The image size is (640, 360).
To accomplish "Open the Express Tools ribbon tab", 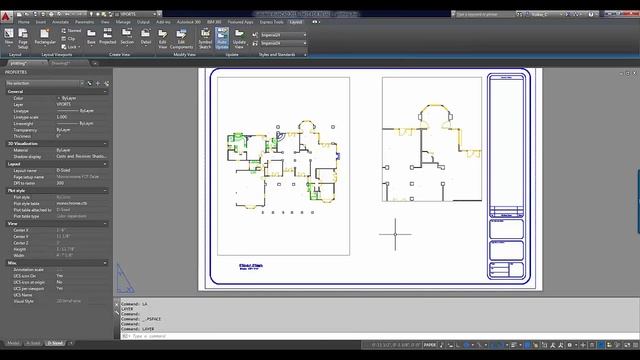I will tap(271, 22).
